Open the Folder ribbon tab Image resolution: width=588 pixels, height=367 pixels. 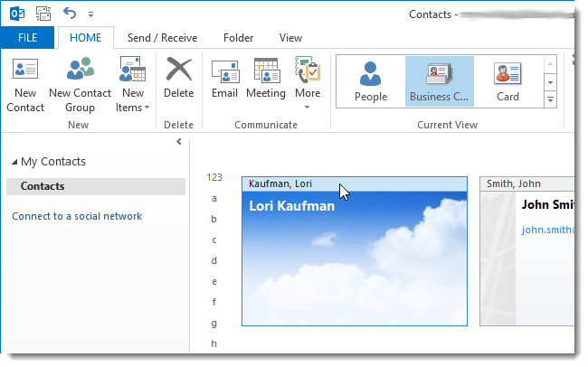(x=238, y=37)
